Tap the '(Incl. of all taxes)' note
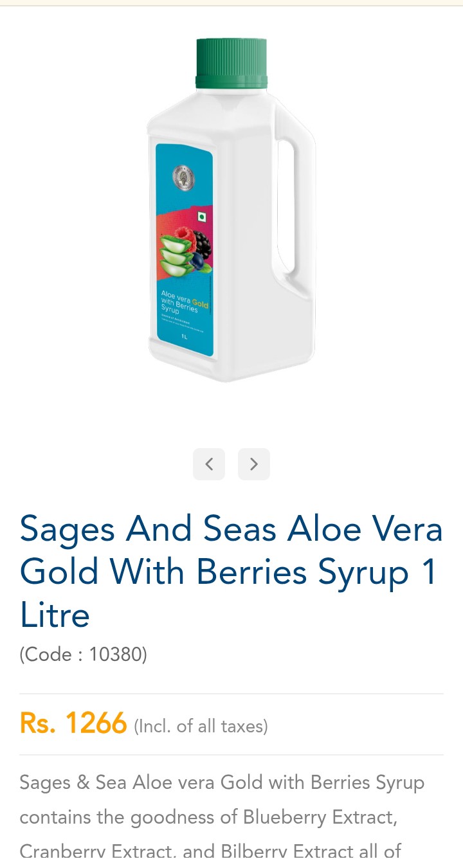Image resolution: width=463 pixels, height=868 pixels. (x=201, y=727)
